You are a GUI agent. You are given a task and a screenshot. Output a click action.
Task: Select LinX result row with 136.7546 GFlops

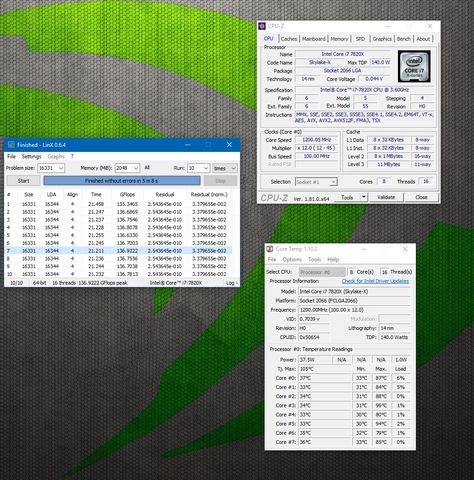point(118,220)
